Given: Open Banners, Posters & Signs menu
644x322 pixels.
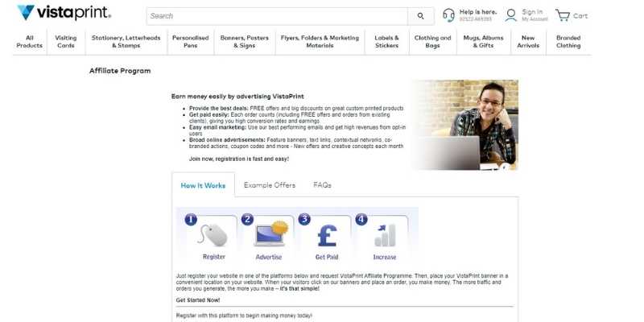Looking at the screenshot, I should point(245,42).
